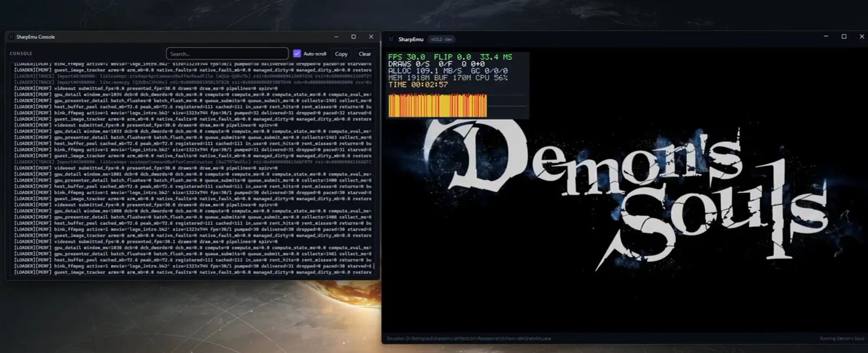Viewport: 868px width, 353px height.
Task: Click the CONSOLE panel heading
Action: point(21,54)
